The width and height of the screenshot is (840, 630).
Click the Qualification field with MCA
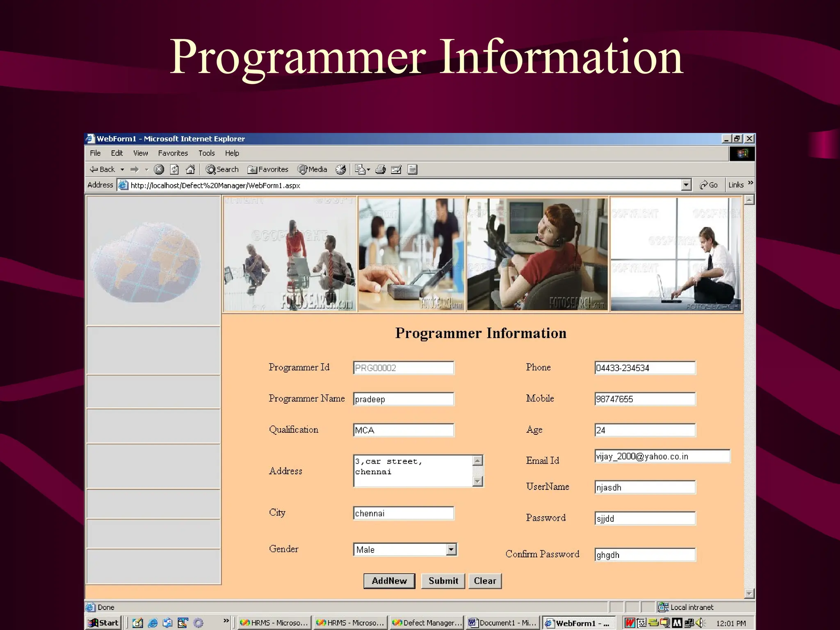[x=404, y=430]
